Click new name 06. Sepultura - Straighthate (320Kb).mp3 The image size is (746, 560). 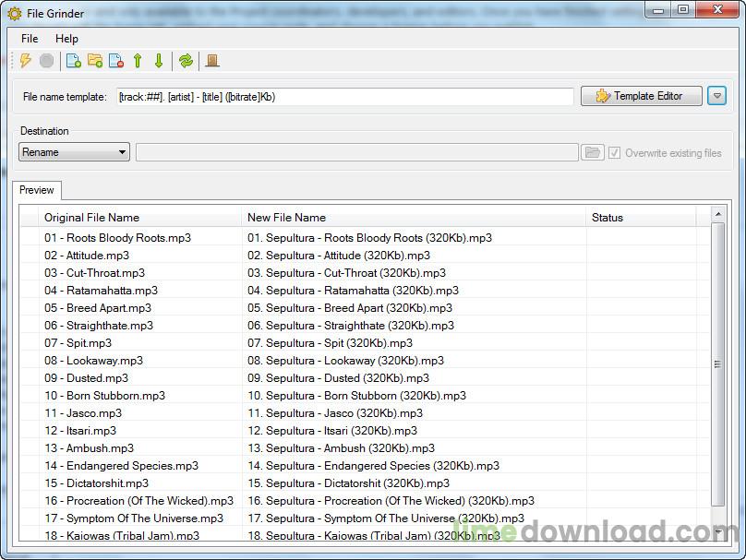[351, 326]
